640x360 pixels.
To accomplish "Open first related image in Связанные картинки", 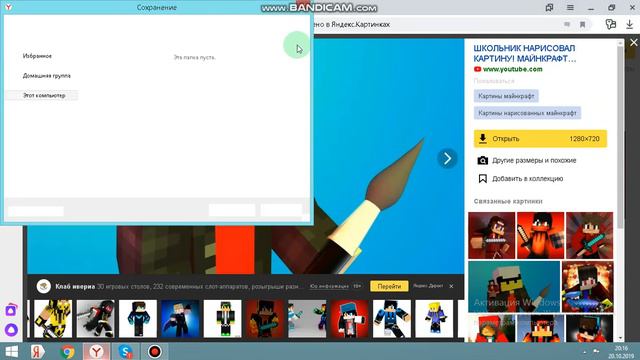I will tap(491, 236).
